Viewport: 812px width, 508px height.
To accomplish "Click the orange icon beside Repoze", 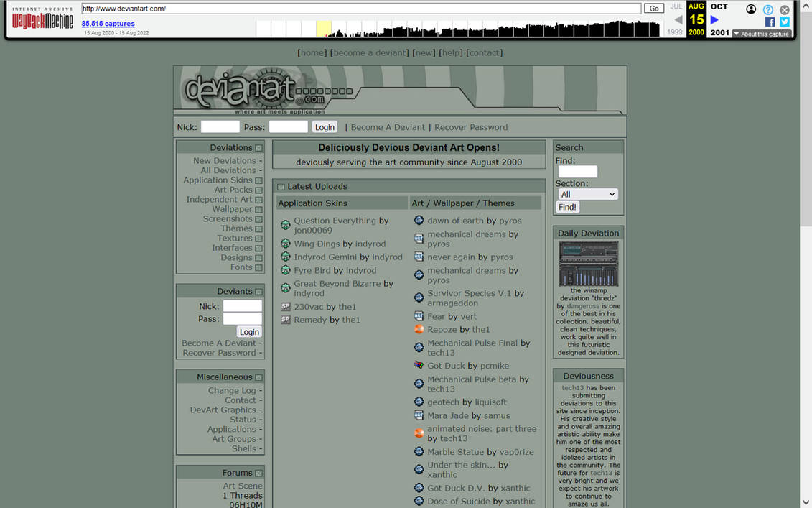I will [419, 329].
